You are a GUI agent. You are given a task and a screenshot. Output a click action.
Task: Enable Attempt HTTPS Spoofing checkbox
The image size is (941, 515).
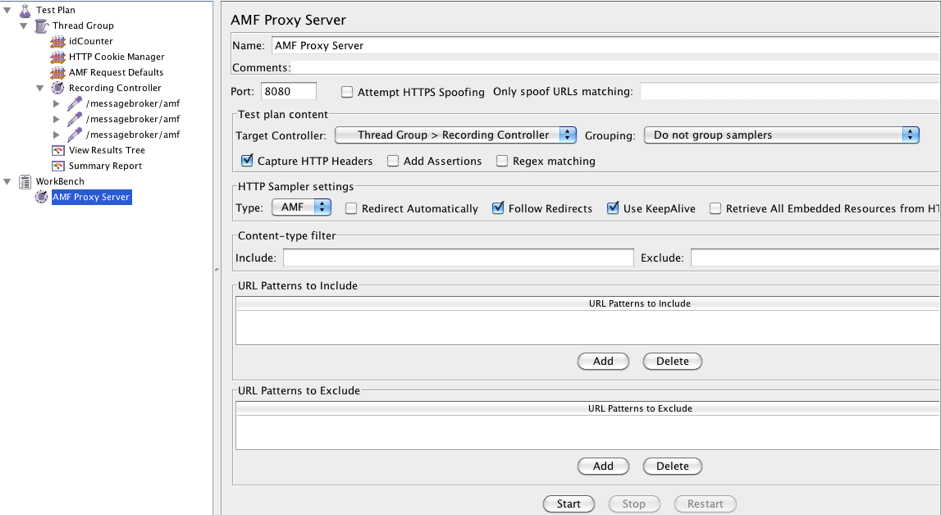(x=347, y=92)
